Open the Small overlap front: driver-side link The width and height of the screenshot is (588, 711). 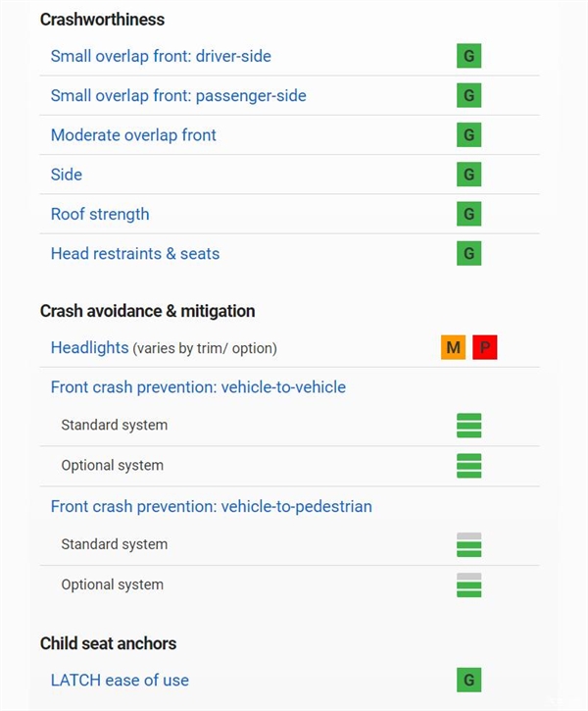[161, 56]
